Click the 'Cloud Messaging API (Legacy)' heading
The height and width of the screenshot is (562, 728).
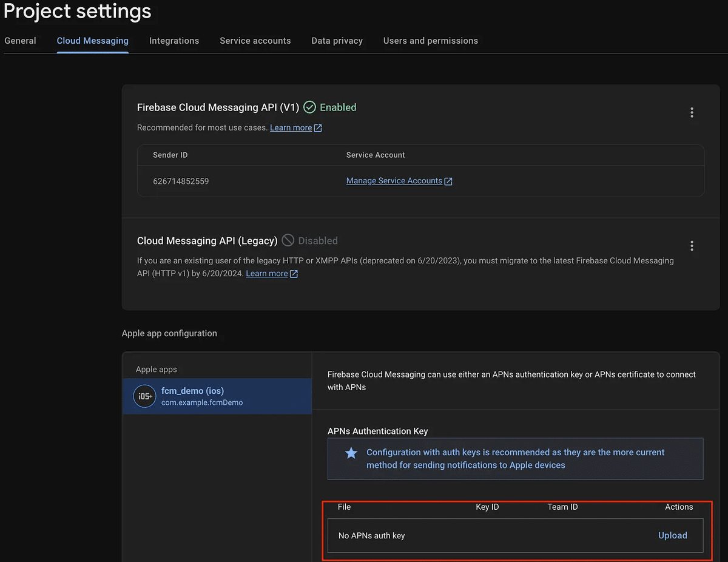(x=207, y=241)
